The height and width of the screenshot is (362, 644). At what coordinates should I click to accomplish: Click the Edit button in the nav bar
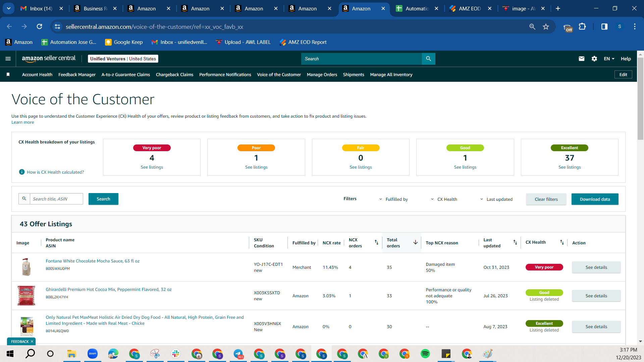coord(623,74)
